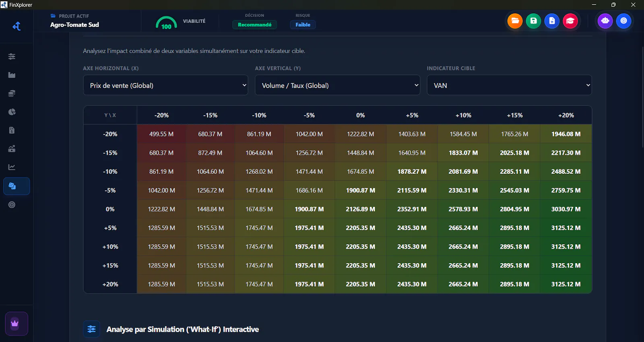The image size is (644, 342).
Task: Click the Agro-Tomate Sud project name
Action: coord(74,25)
